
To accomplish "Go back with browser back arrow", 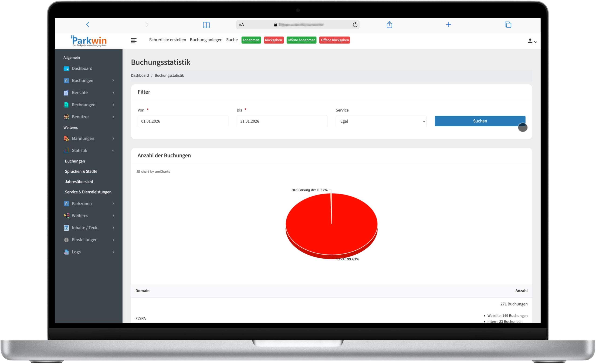I will [88, 25].
